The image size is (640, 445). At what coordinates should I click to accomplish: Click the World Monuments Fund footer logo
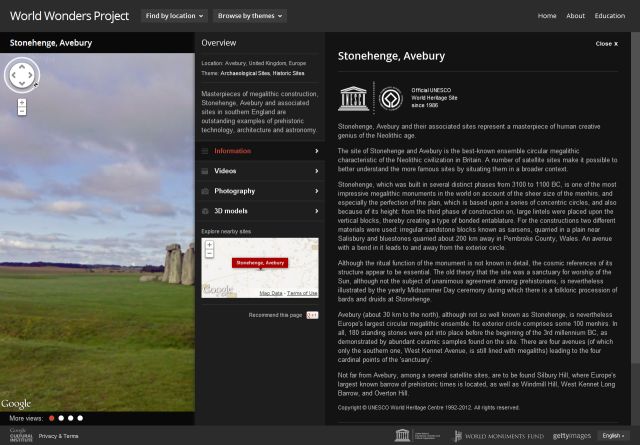click(499, 436)
